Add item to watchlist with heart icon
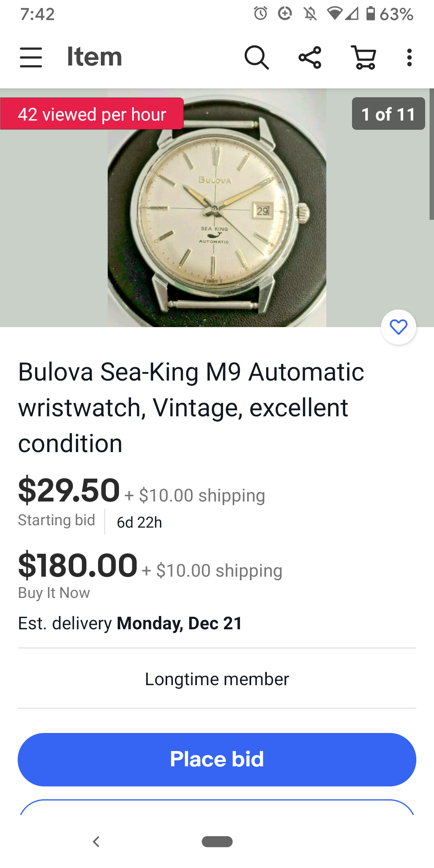Screen dimensions: 434x868 (398, 327)
